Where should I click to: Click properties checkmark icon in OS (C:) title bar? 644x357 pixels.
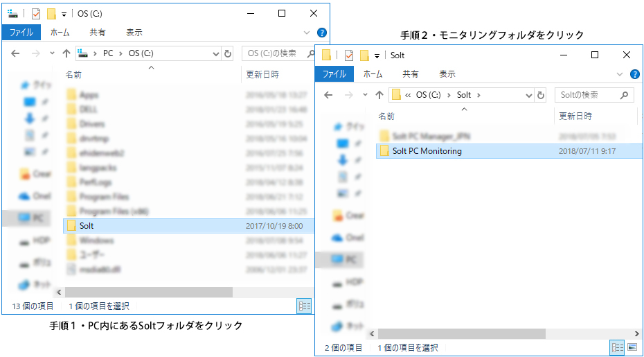pos(36,14)
